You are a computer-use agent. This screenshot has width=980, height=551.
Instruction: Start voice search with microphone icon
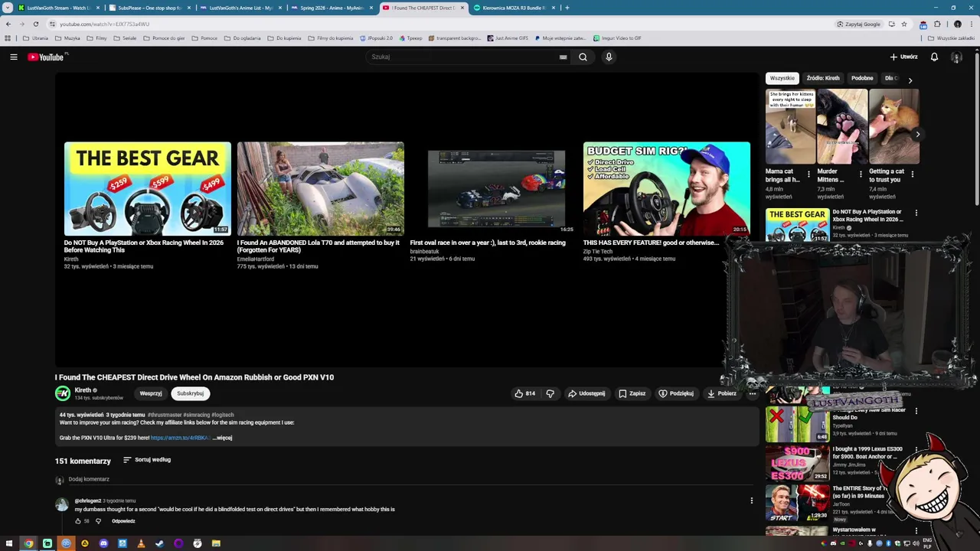(x=609, y=57)
